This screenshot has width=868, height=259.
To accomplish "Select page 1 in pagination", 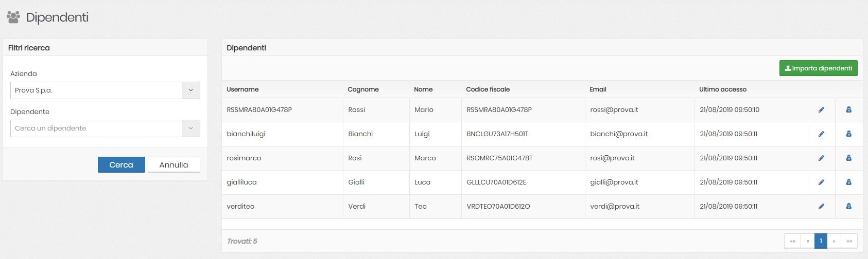I will (821, 241).
